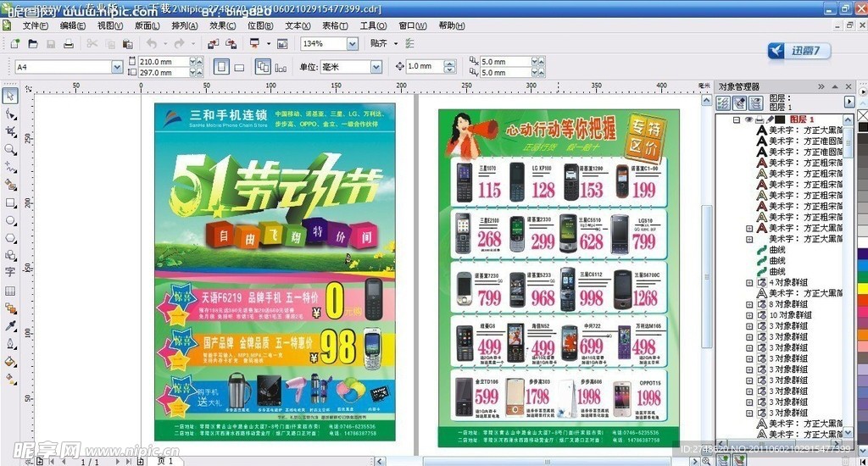Collapse the 图层 1 tree node
Screen dimensions: 868x466
(x=737, y=119)
